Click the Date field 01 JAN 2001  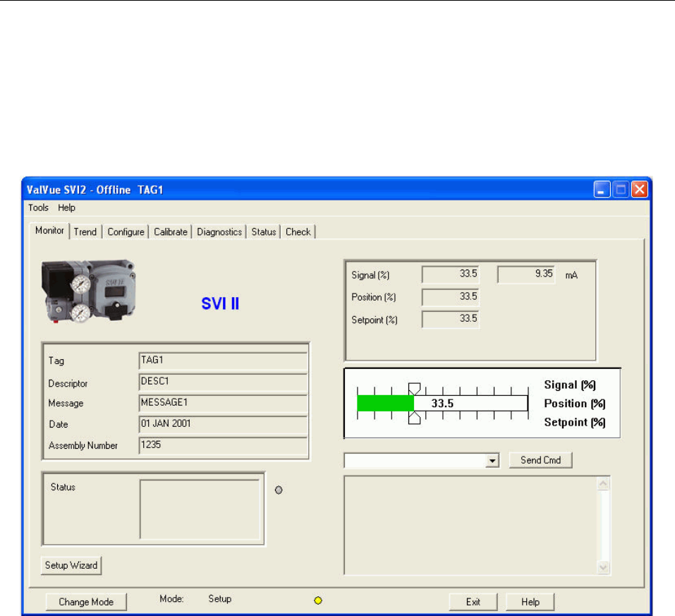tap(224, 424)
